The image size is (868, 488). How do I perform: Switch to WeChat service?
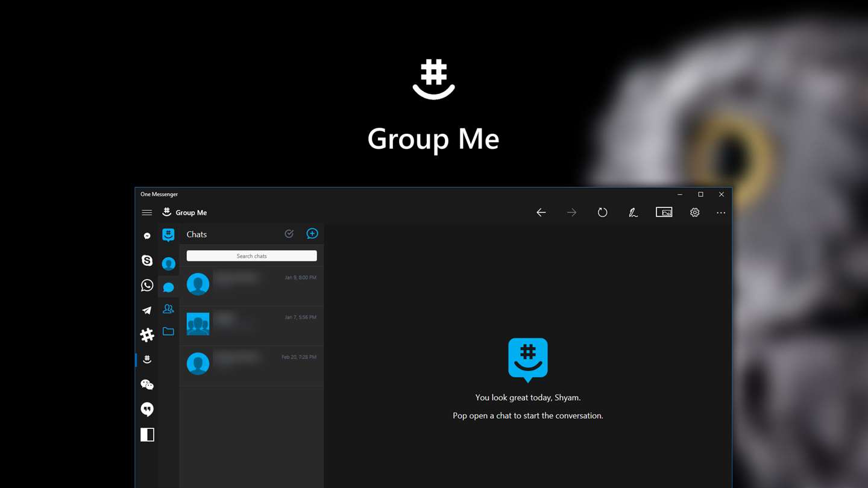click(147, 384)
